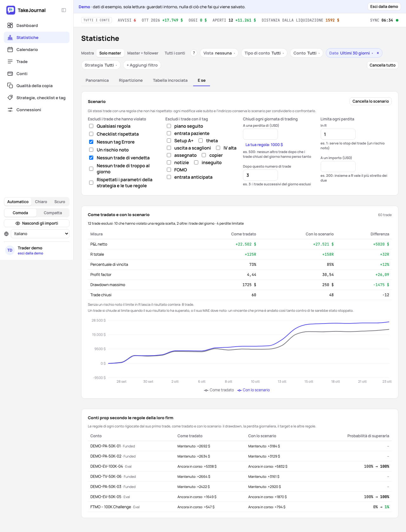
Task: Select the Tabella incrociata tab
Action: pos(170,80)
